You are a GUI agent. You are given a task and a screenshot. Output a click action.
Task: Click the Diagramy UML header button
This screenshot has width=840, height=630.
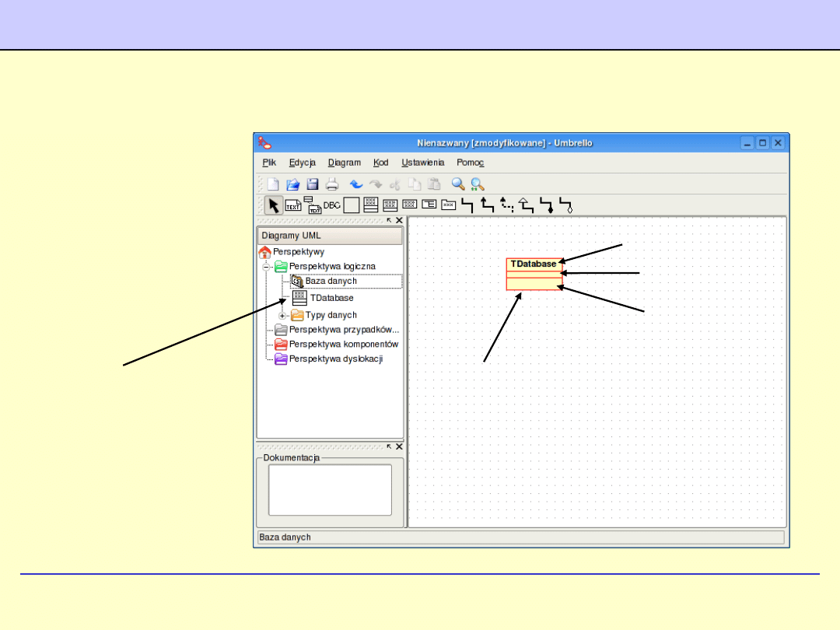pyautogui.click(x=330, y=236)
